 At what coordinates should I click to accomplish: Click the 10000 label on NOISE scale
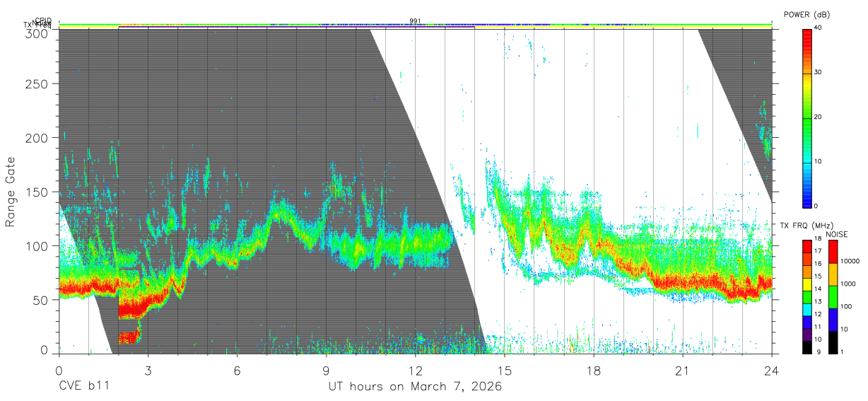pyautogui.click(x=851, y=262)
